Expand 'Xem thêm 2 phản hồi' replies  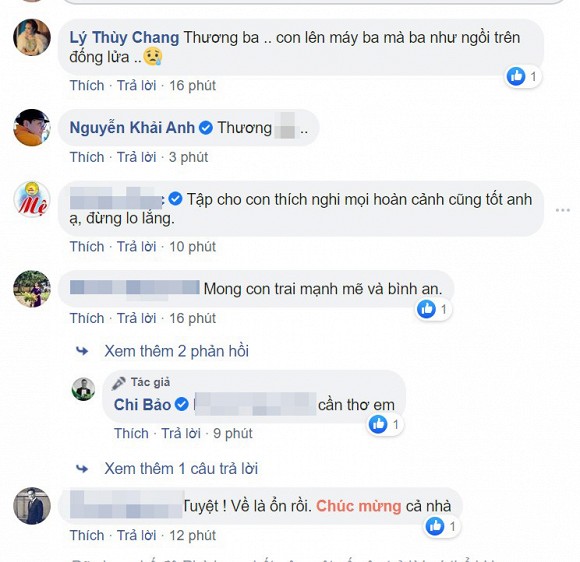pyautogui.click(x=176, y=351)
